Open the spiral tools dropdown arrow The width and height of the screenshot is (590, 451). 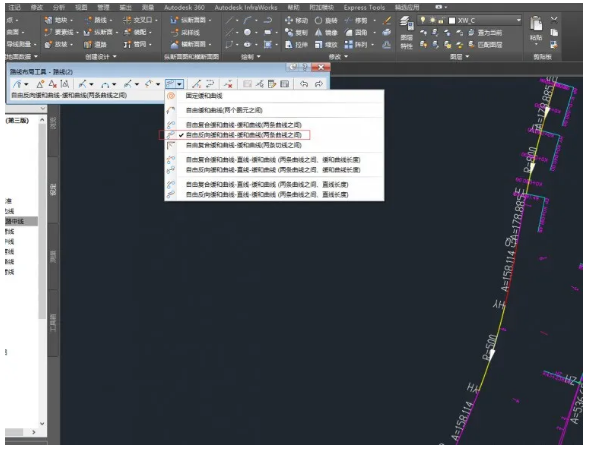point(180,84)
